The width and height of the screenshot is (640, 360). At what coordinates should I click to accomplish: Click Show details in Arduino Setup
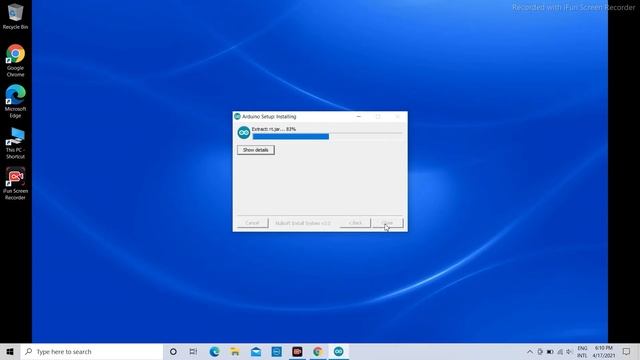[x=256, y=150]
